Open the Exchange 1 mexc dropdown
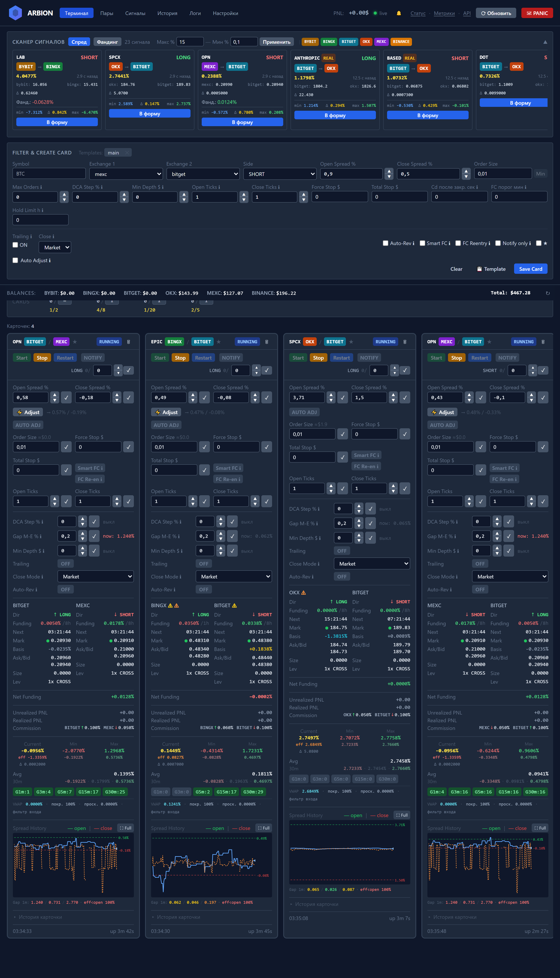Viewport: 560px width, 978px height. (x=126, y=174)
